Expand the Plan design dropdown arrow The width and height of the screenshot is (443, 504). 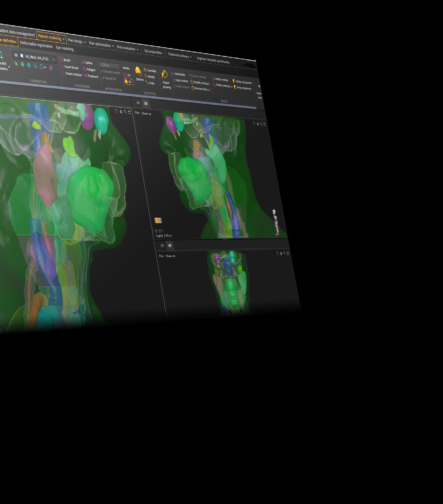click(85, 42)
